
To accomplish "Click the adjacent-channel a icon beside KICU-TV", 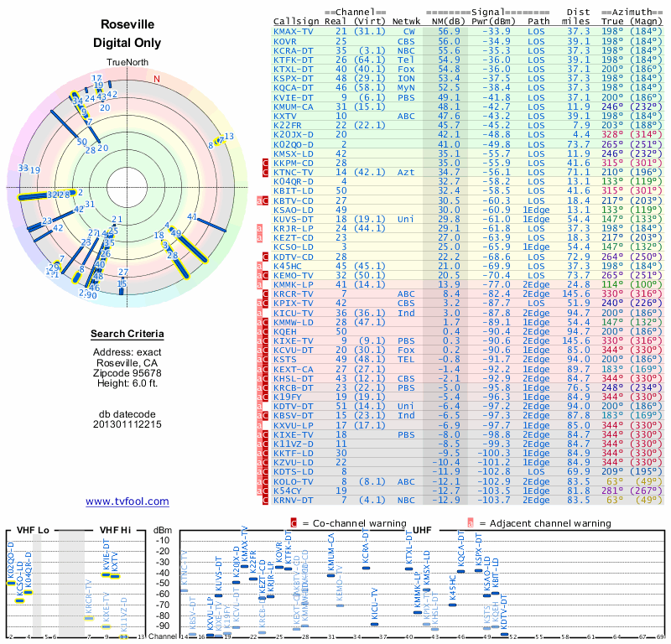I will [x=259, y=313].
